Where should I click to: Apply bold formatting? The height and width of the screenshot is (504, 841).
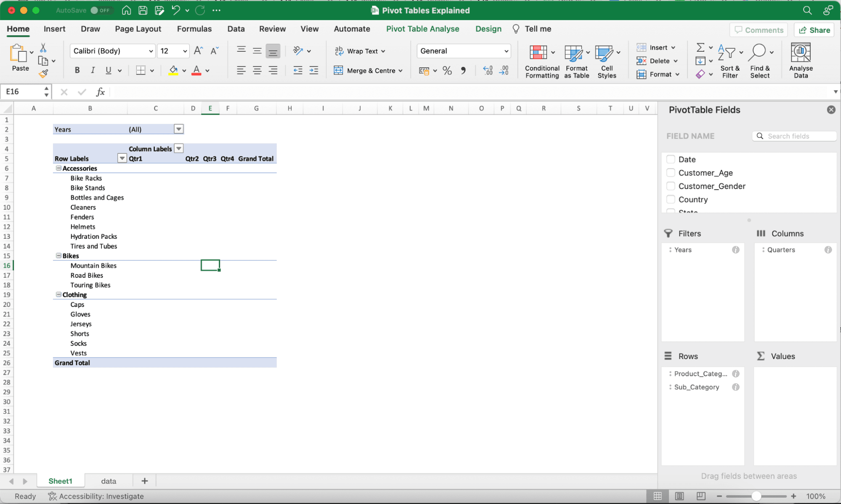[77, 70]
